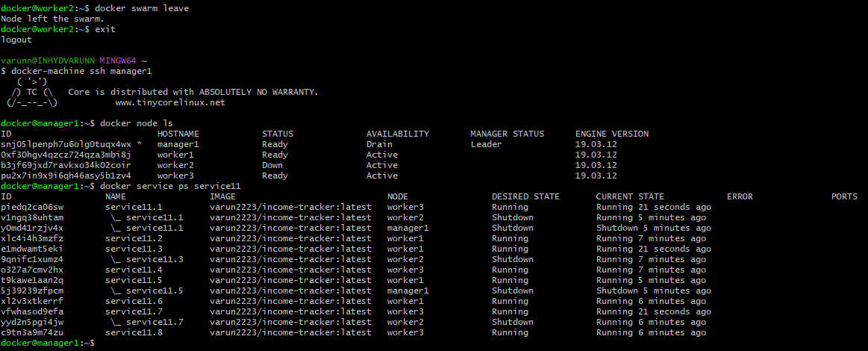Click the 'ENGINE VERSION' column header

pyautogui.click(x=612, y=134)
